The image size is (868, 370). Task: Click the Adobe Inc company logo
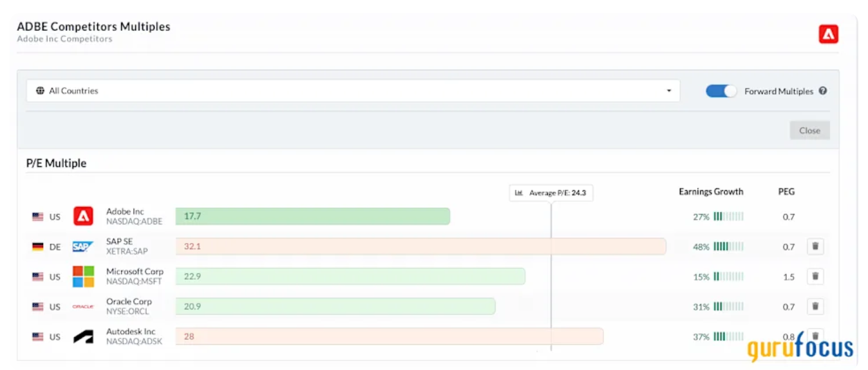tap(83, 216)
